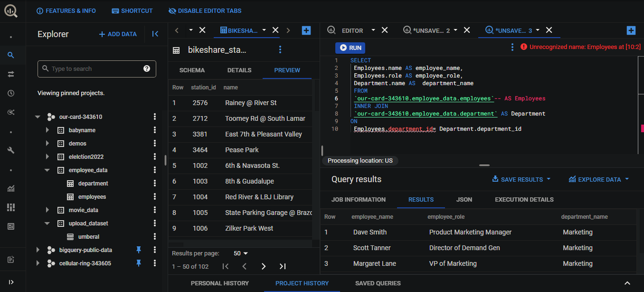Close the UNSAVED 3 query tab
Image resolution: width=644 pixels, height=292 pixels.
point(549,30)
